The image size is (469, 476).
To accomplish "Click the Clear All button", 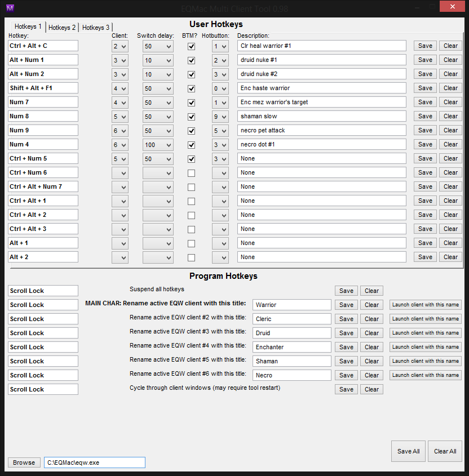I will click(x=445, y=451).
